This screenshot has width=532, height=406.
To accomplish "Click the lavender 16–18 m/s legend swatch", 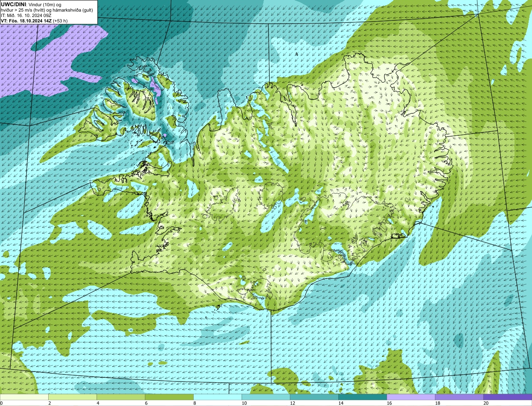I will [411, 397].
